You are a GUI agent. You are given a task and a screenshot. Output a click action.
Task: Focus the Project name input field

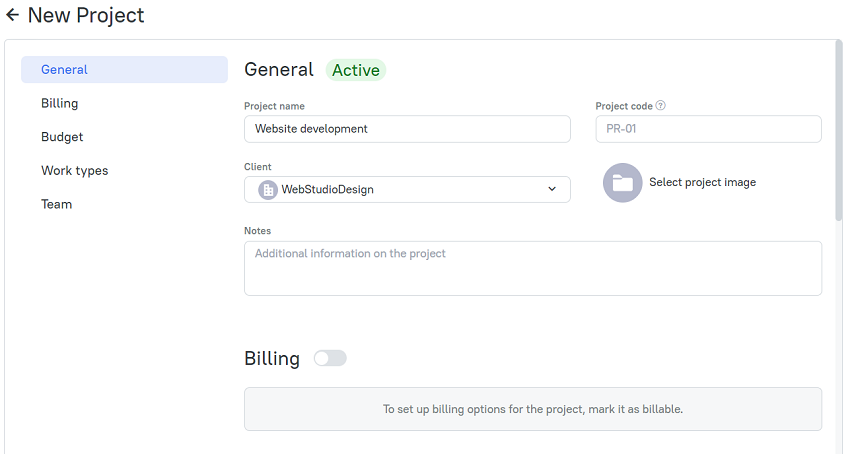coord(407,129)
